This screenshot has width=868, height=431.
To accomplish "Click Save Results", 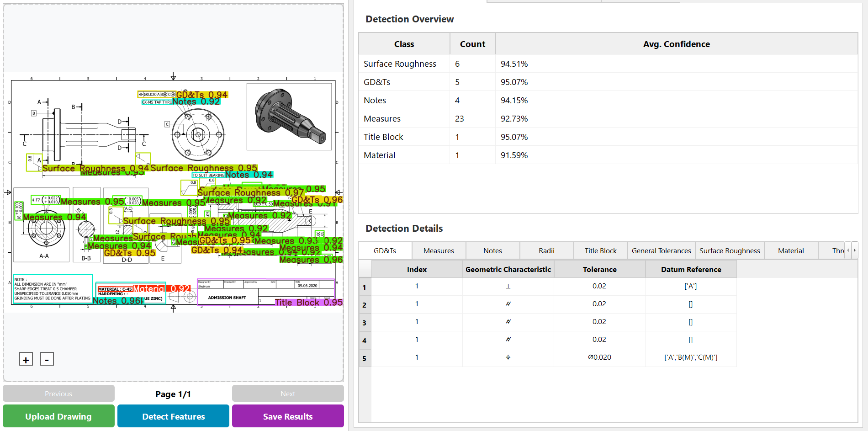I will 288,416.
